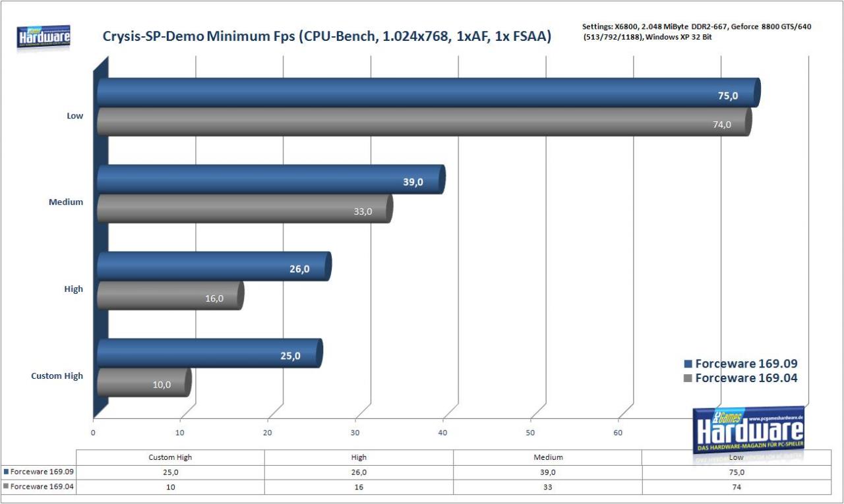Viewport: 844px width, 504px height.
Task: Select the blue Low bar labeled 75,0
Action: click(x=429, y=93)
